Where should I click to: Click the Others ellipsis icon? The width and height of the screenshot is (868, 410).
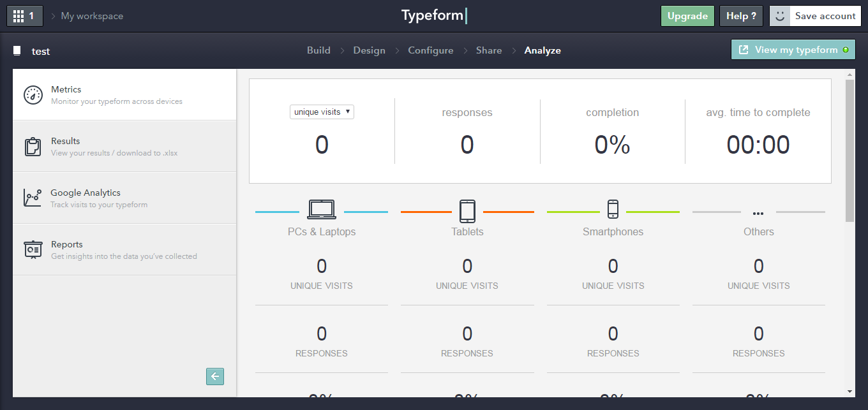tap(758, 214)
